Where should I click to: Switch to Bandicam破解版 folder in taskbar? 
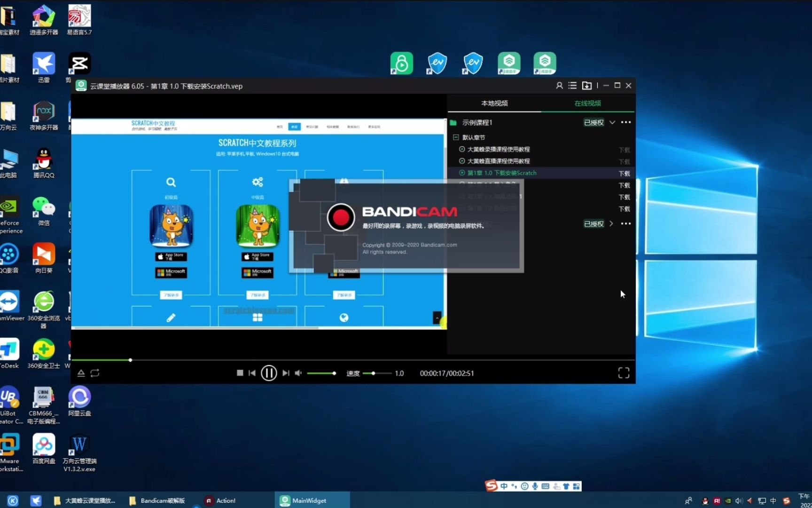coord(157,500)
